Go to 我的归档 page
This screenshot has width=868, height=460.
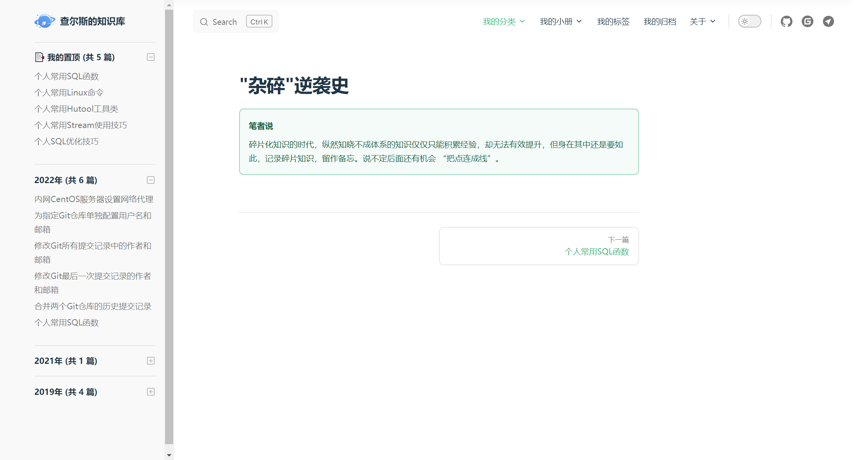[660, 21]
